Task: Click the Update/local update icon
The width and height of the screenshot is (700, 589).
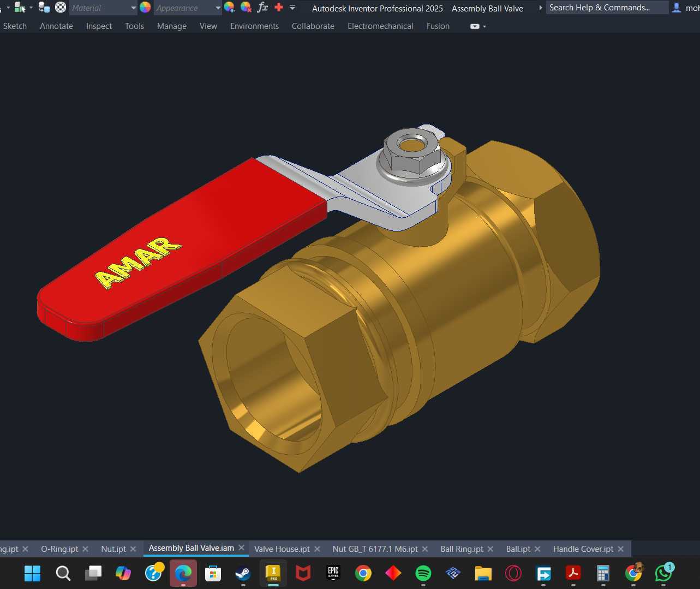Action: [44, 7]
